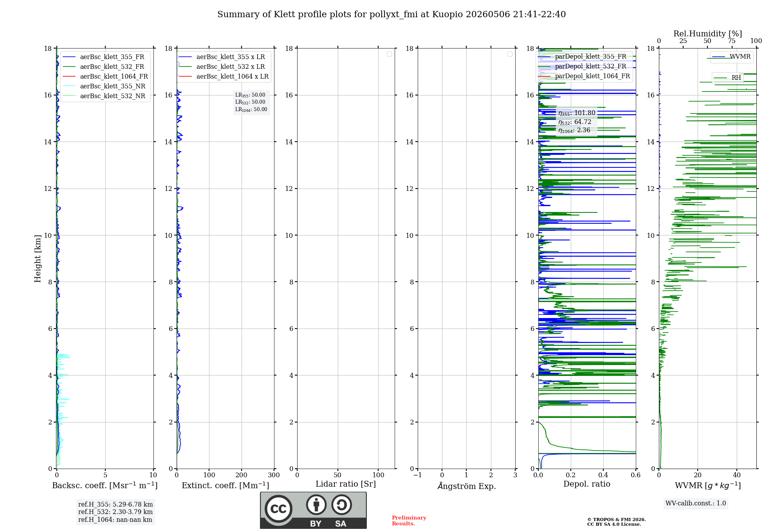The height and width of the screenshot is (532, 783).
Task: Click legend entry 'aerBsc_klett_532_FR'
Action: pos(112,67)
